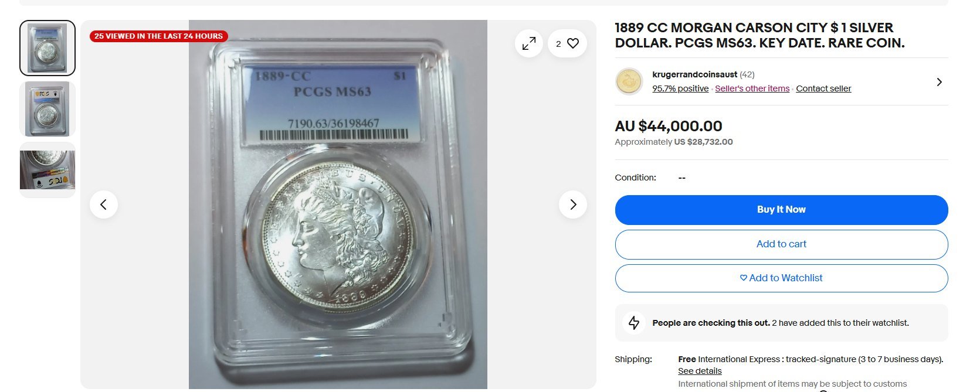Advance to the next coin photo
The height and width of the screenshot is (392, 980).
pyautogui.click(x=573, y=204)
